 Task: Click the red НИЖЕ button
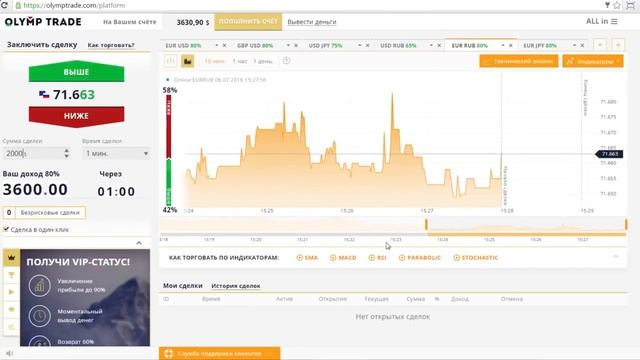76,116
